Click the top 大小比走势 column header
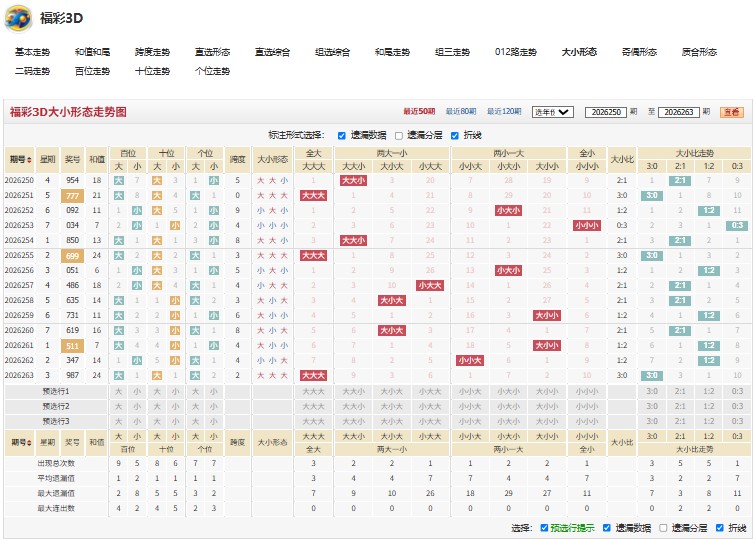This screenshot has width=755, height=539. point(694,154)
